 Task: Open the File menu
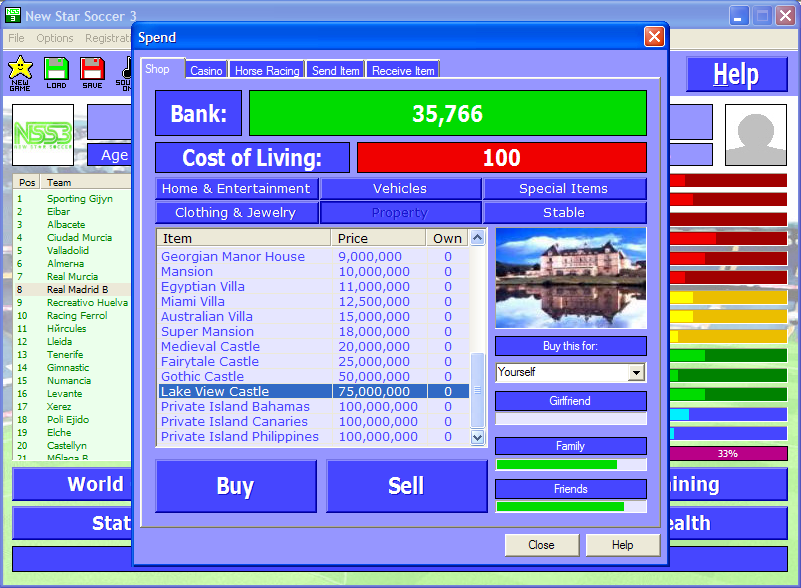click(x=16, y=38)
